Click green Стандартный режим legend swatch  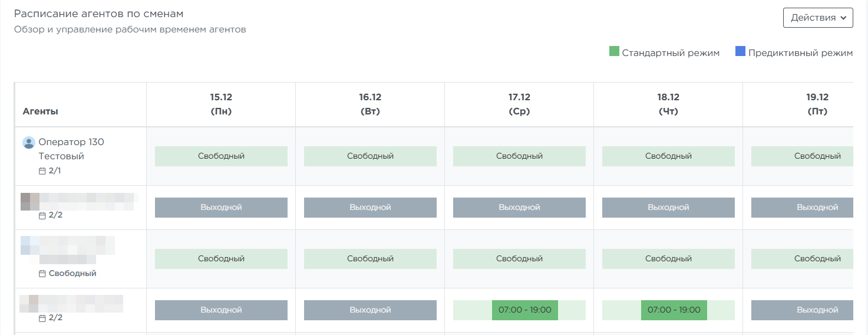pyautogui.click(x=614, y=52)
